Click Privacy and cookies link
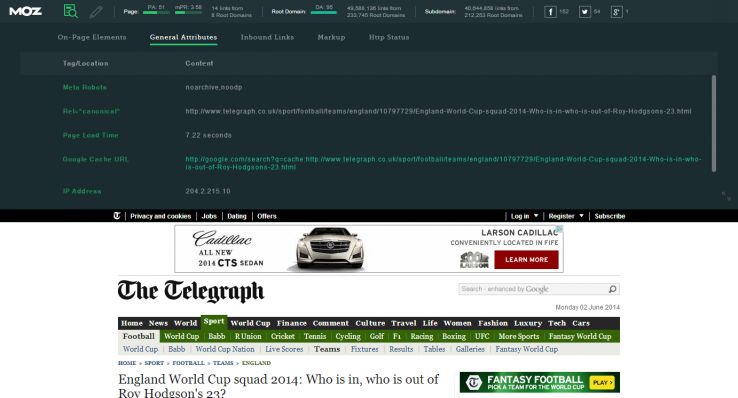Image resolution: width=738 pixels, height=398 pixels. click(x=160, y=216)
